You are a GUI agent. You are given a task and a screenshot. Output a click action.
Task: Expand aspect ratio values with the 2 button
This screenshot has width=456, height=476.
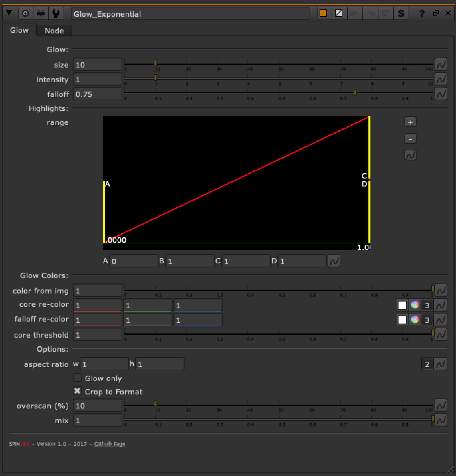click(427, 364)
